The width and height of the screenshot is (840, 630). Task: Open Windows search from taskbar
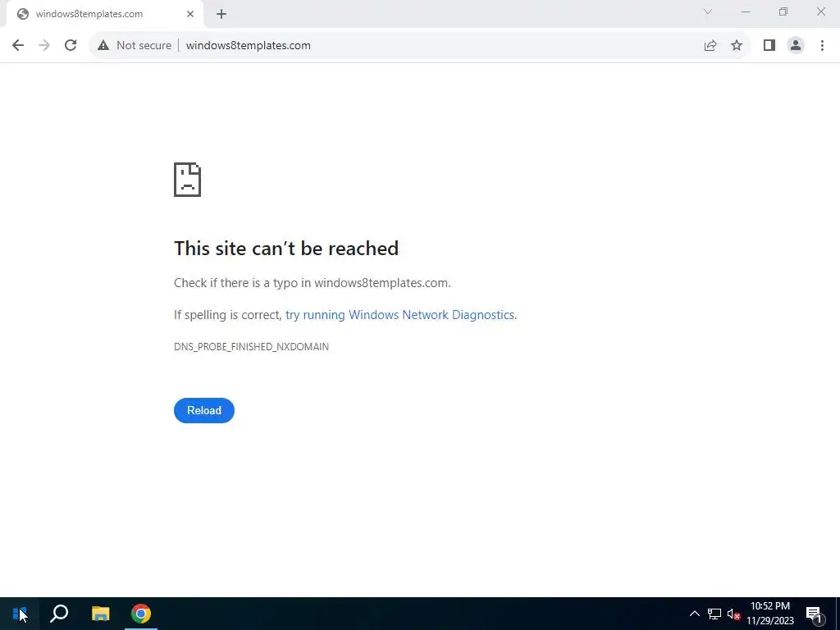(59, 614)
